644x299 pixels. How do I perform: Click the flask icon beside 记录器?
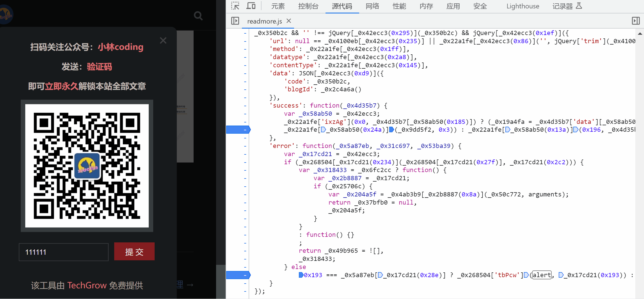point(579,6)
